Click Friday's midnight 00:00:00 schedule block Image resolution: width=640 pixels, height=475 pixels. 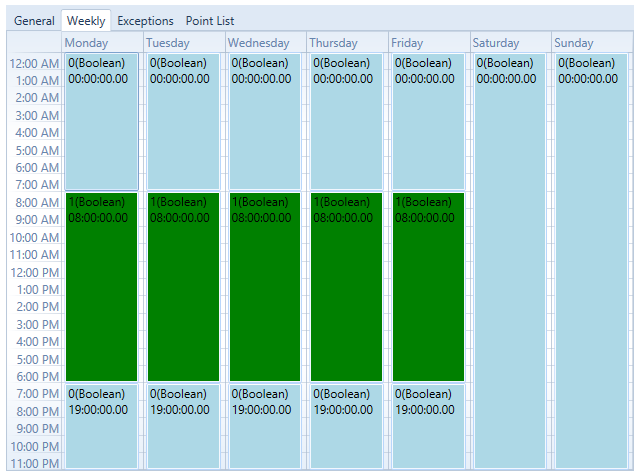[428, 122]
